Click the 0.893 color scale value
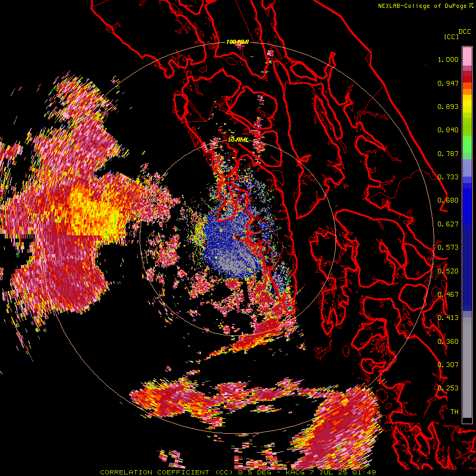The width and height of the screenshot is (476, 476). pyautogui.click(x=448, y=106)
